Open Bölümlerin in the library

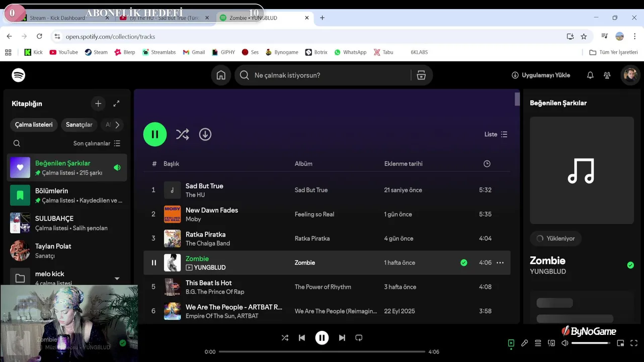tap(67, 195)
